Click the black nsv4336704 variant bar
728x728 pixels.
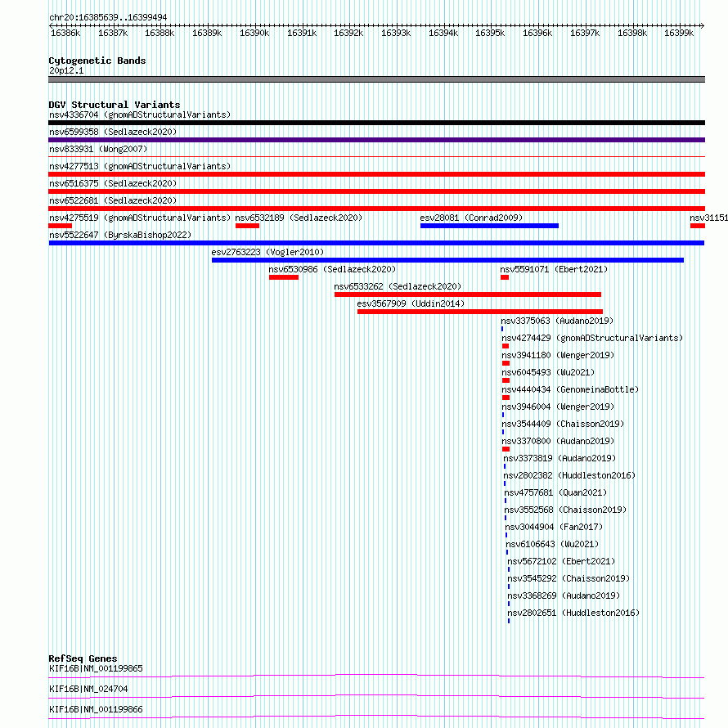click(376, 123)
